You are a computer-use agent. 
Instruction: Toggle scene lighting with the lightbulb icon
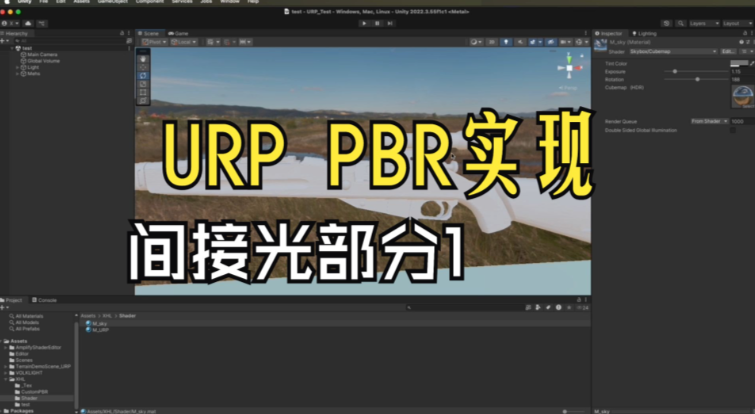pos(506,42)
